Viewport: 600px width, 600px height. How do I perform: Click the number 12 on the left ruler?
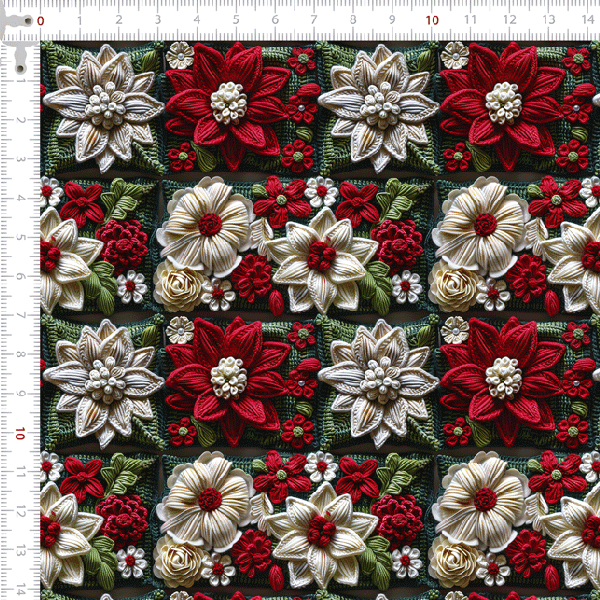click(20, 511)
